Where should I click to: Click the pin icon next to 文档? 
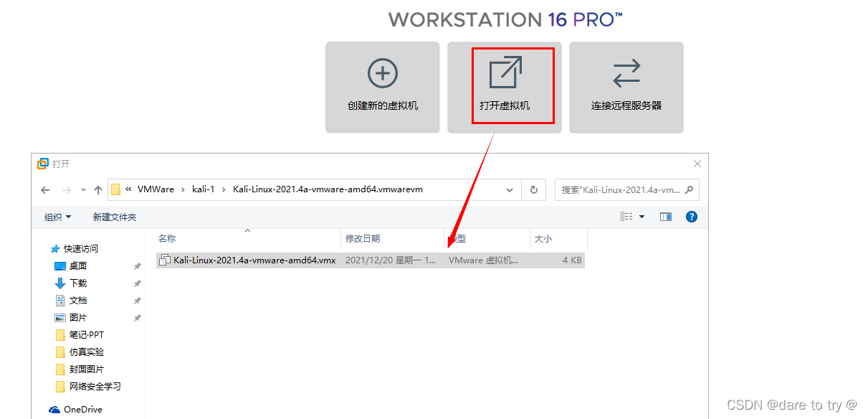pyautogui.click(x=137, y=301)
